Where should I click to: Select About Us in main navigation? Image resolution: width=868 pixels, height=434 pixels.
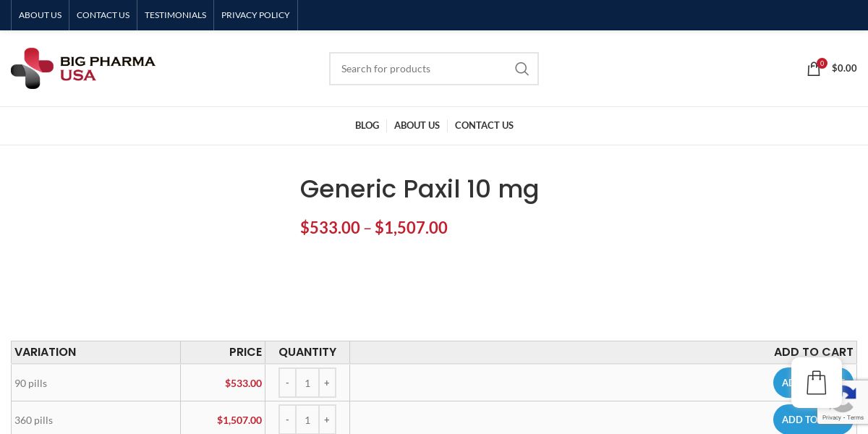(x=417, y=125)
